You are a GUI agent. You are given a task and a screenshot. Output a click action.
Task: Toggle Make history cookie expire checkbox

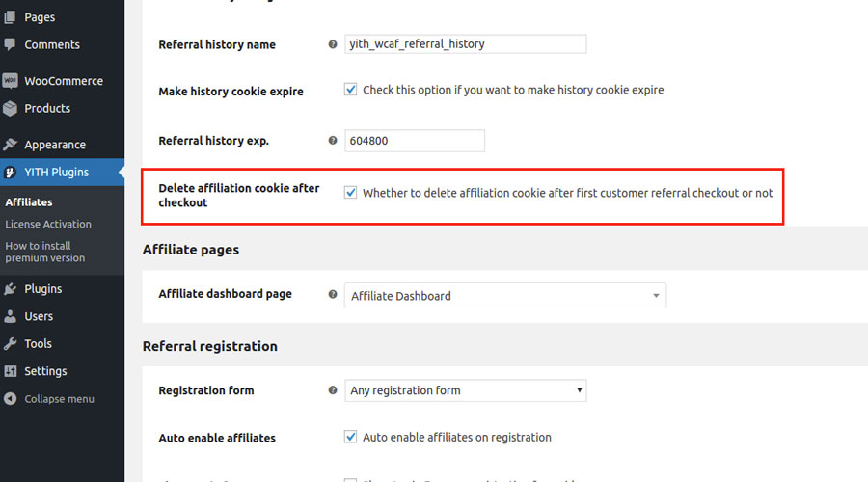tap(350, 89)
